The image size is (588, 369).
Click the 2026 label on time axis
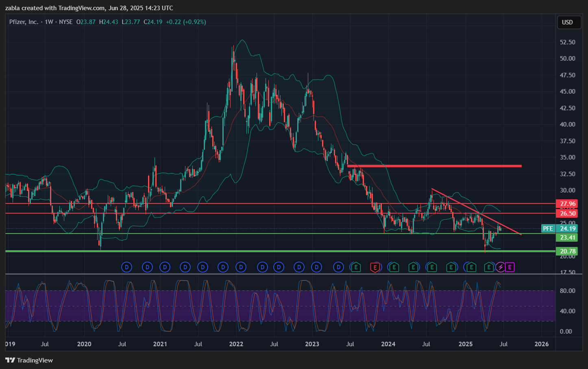point(542,344)
